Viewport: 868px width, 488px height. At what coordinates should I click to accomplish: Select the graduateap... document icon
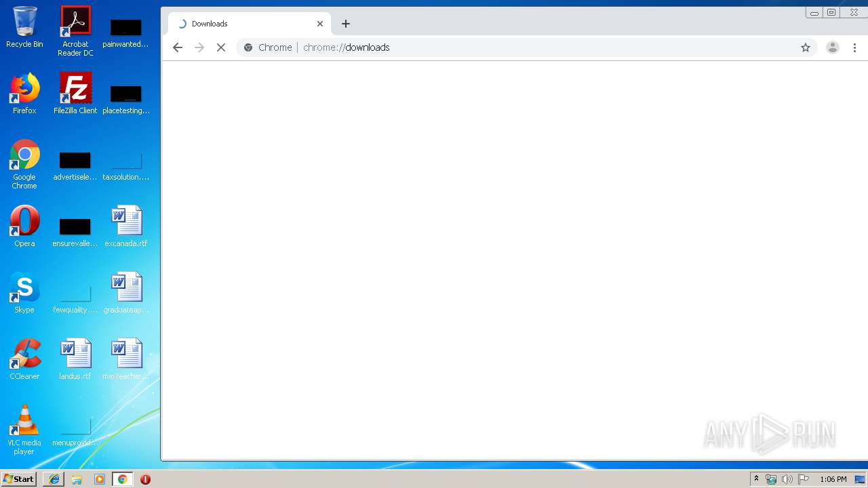[x=126, y=293]
